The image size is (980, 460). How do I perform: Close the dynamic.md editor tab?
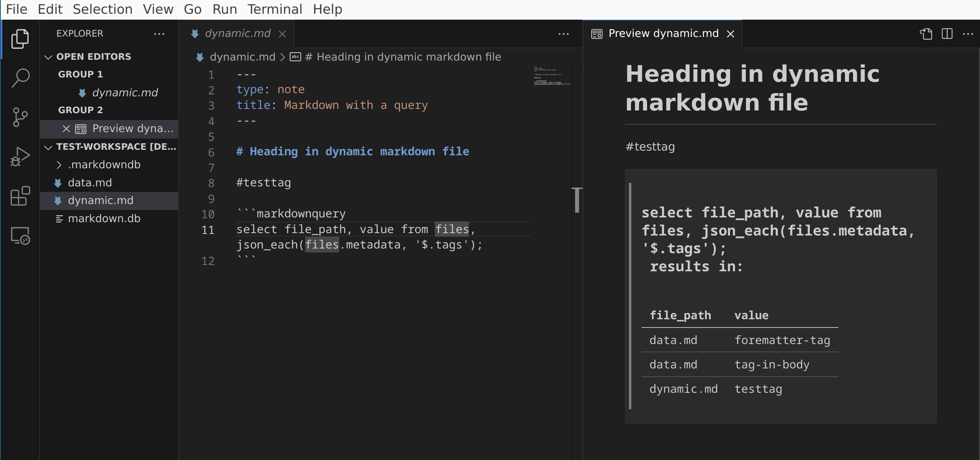[282, 34]
